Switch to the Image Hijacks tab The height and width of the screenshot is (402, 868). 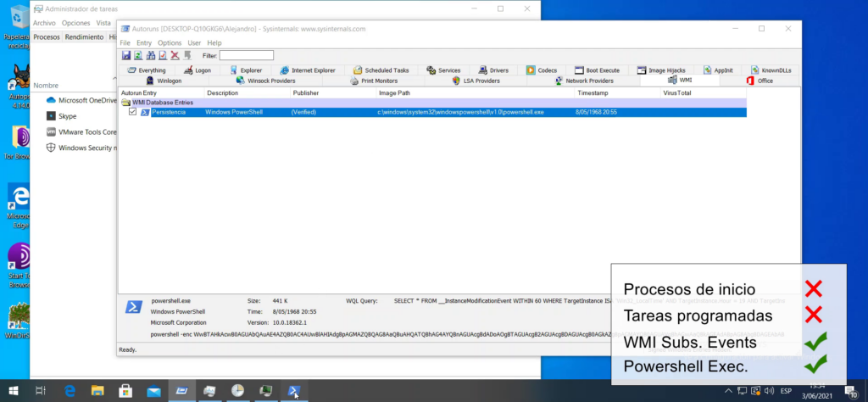click(x=661, y=70)
